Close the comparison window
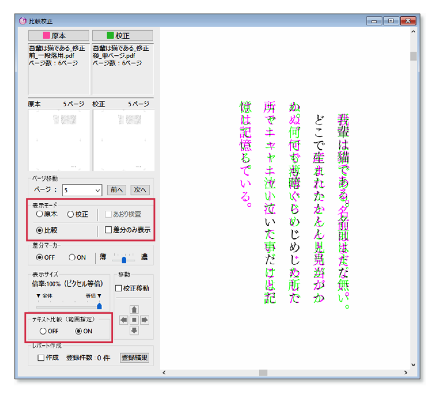442x393 pixels. coord(408,21)
